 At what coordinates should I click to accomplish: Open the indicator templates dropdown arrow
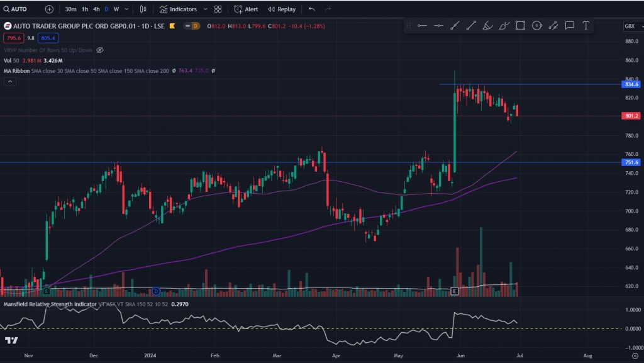pos(205,9)
